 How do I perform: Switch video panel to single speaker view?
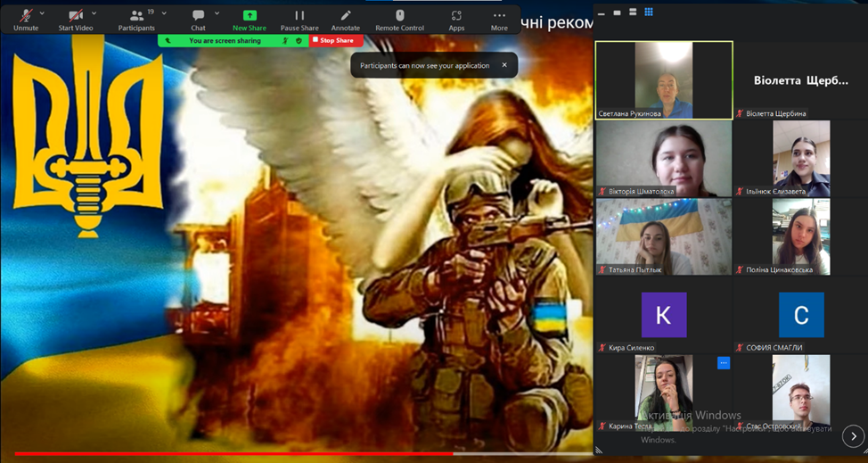click(618, 12)
